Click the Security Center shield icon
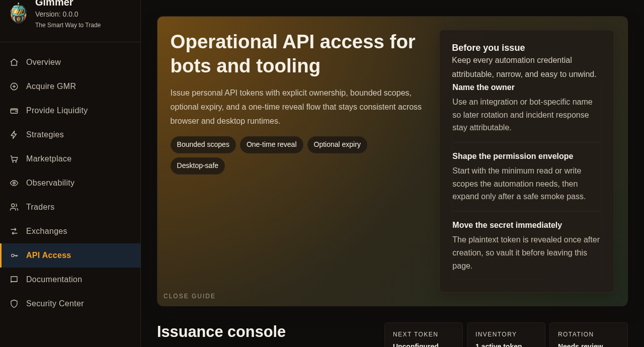 [x=14, y=304]
